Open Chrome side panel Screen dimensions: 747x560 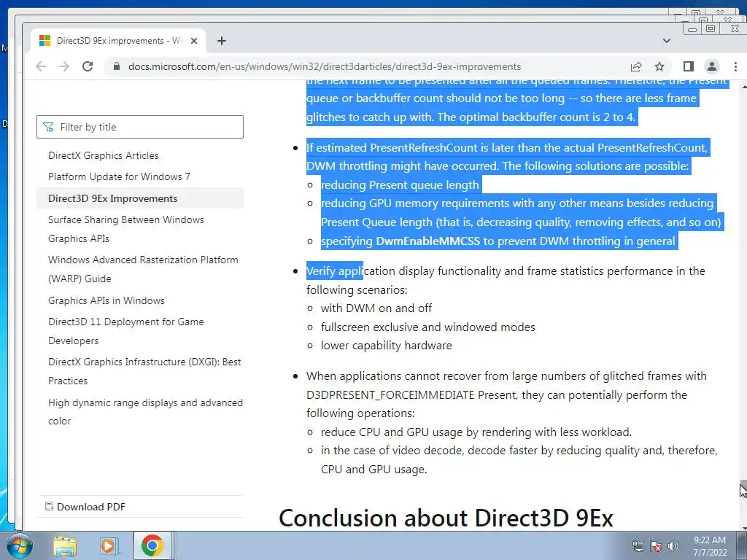(689, 66)
